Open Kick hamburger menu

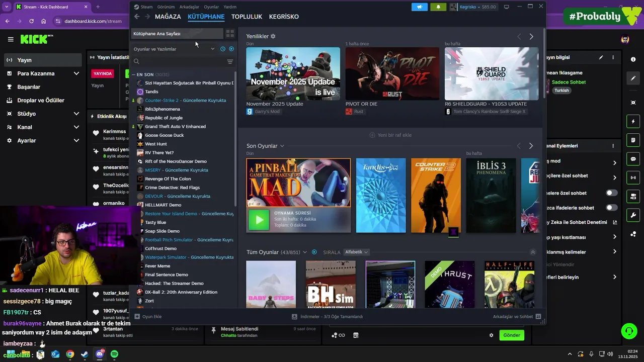pos(11,39)
